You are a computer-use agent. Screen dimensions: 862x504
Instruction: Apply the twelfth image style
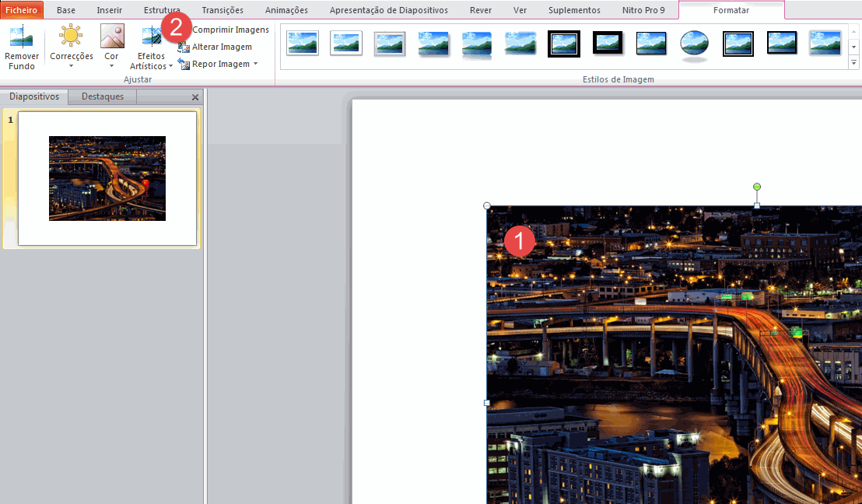coord(782,44)
